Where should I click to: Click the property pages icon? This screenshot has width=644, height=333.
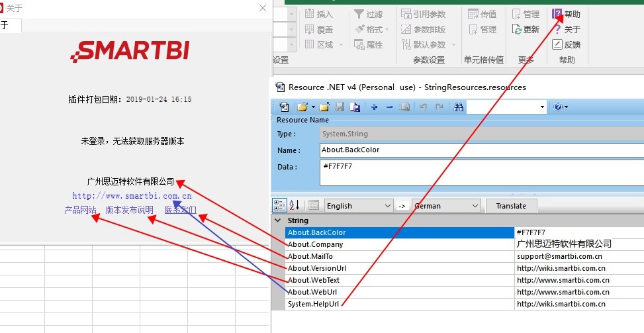pos(314,205)
